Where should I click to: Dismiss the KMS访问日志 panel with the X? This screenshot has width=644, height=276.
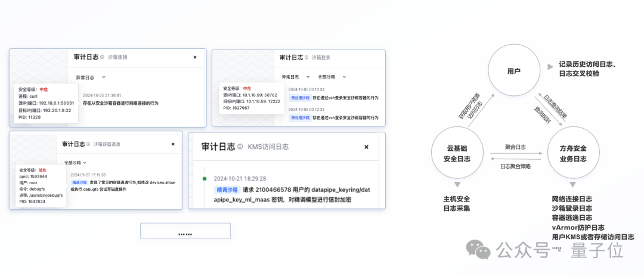(x=367, y=146)
